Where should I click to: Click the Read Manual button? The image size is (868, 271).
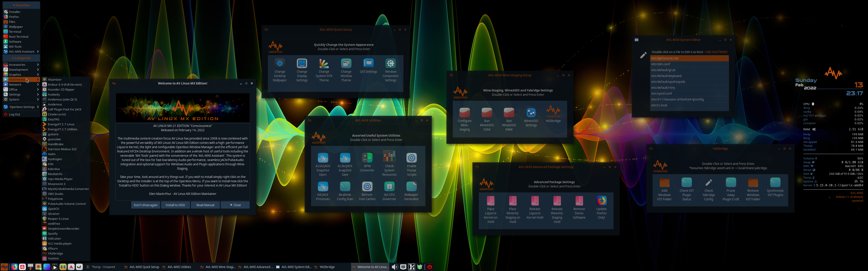(x=205, y=205)
